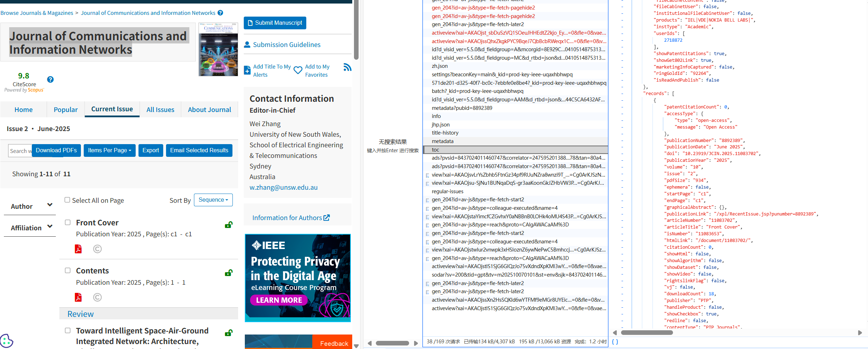Check the Toward Intelligent Space-Air-Ground checkbox
The height and width of the screenshot is (349, 868).
coord(67,330)
